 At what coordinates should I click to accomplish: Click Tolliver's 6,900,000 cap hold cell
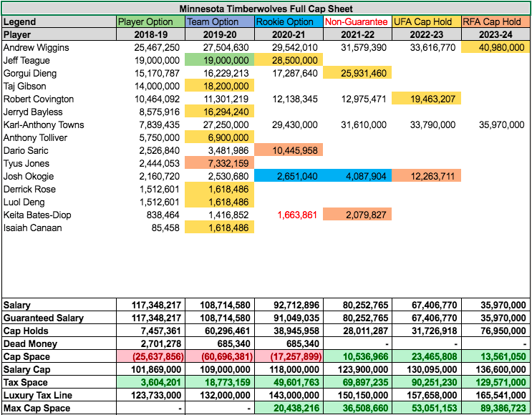coord(220,137)
